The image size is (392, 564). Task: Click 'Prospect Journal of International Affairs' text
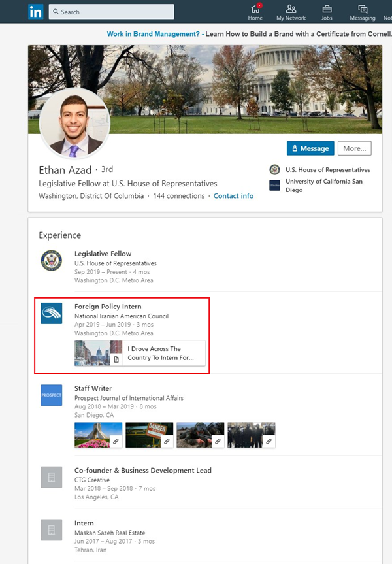pos(129,398)
